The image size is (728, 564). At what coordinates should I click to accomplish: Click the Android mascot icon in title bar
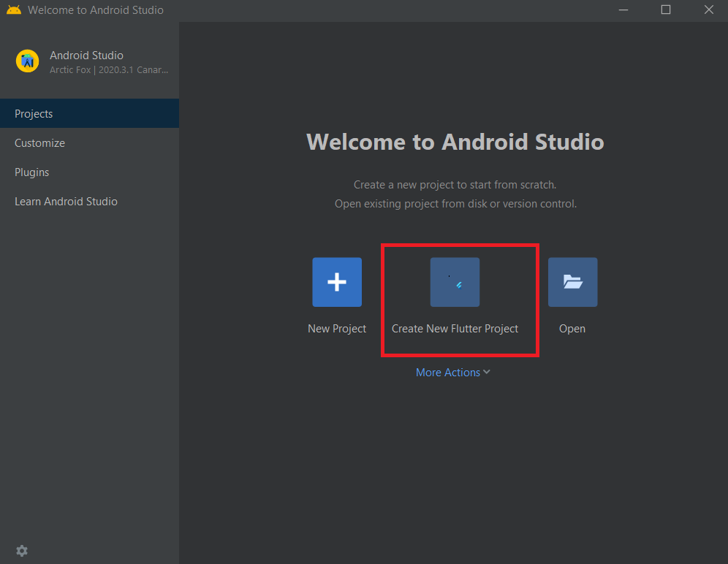[13, 9]
